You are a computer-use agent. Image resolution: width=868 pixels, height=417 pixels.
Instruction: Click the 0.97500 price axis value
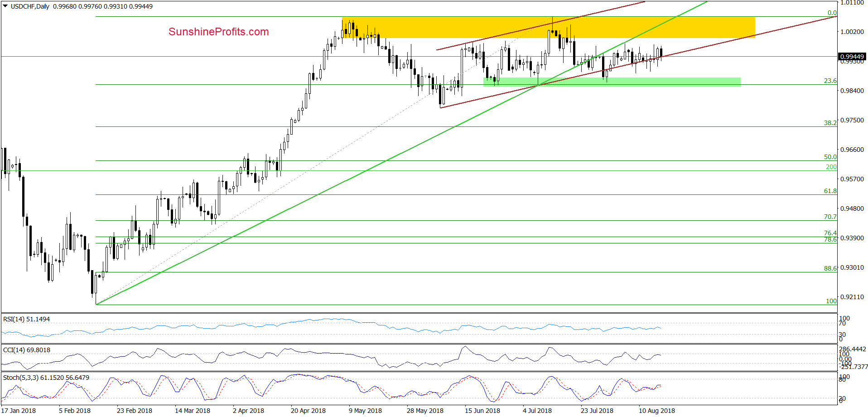pos(852,120)
